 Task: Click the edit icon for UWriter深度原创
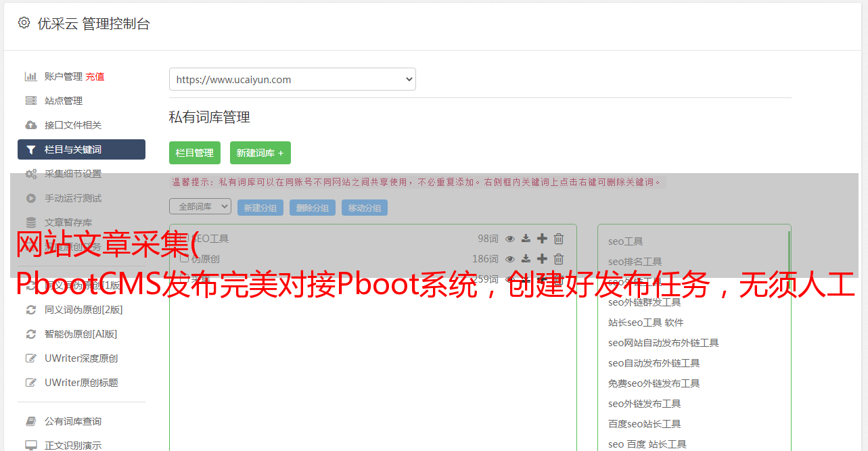31,358
